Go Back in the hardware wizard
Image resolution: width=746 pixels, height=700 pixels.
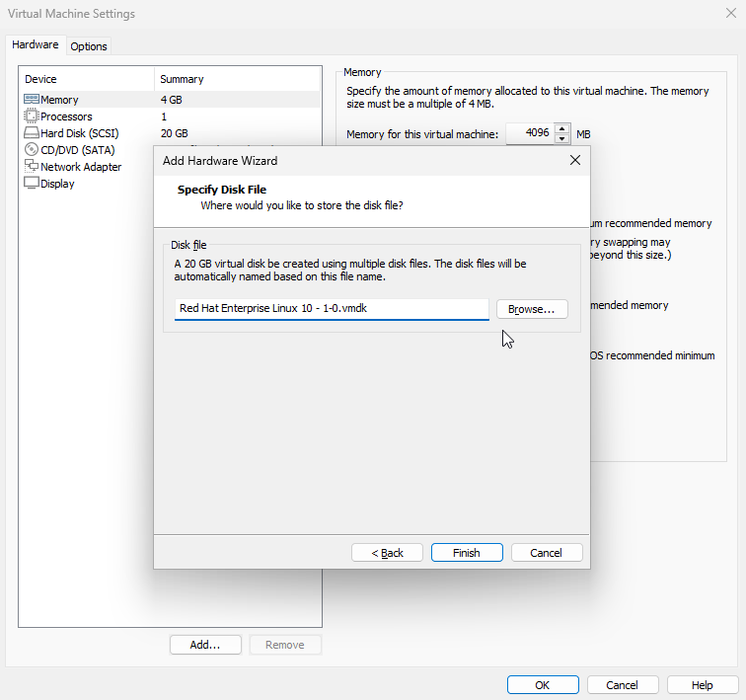coord(387,553)
